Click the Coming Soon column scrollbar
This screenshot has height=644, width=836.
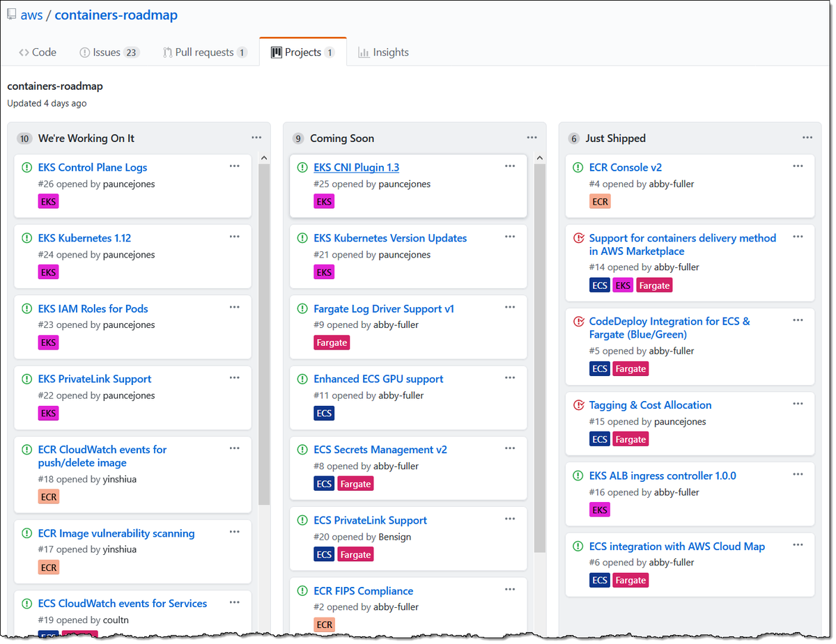pyautogui.click(x=540, y=359)
